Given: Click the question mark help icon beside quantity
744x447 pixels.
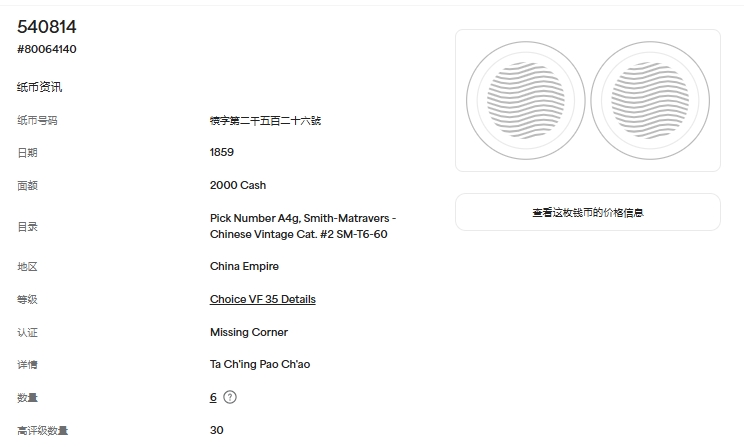Looking at the screenshot, I should click(230, 397).
